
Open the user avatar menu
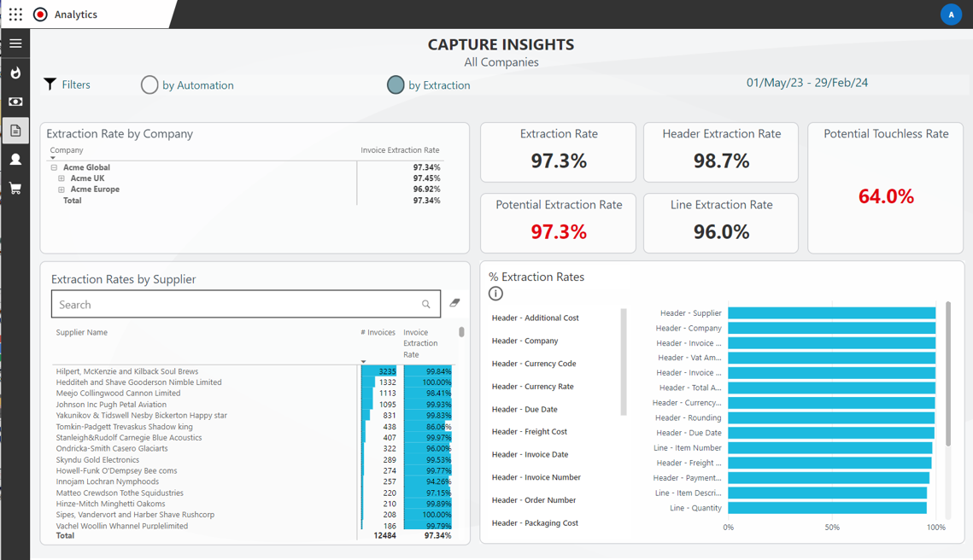coord(951,15)
